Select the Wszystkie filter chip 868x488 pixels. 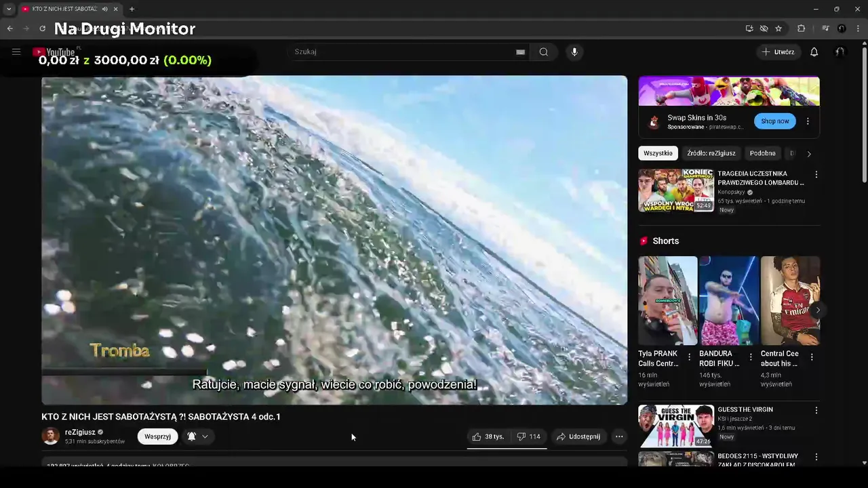click(658, 153)
